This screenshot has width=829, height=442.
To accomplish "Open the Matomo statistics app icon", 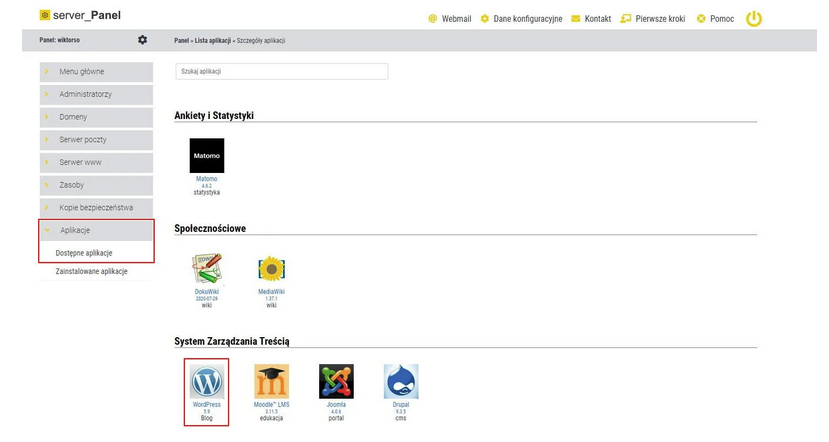I will (207, 156).
